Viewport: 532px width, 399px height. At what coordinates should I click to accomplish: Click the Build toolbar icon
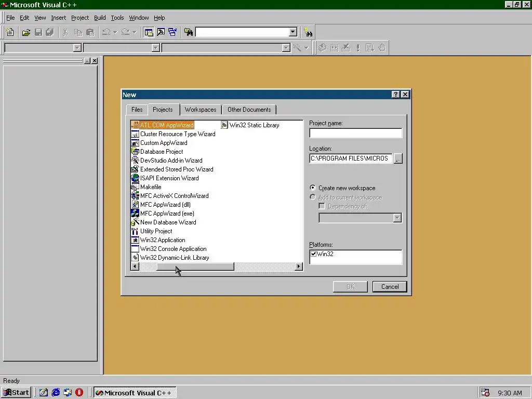[334, 47]
